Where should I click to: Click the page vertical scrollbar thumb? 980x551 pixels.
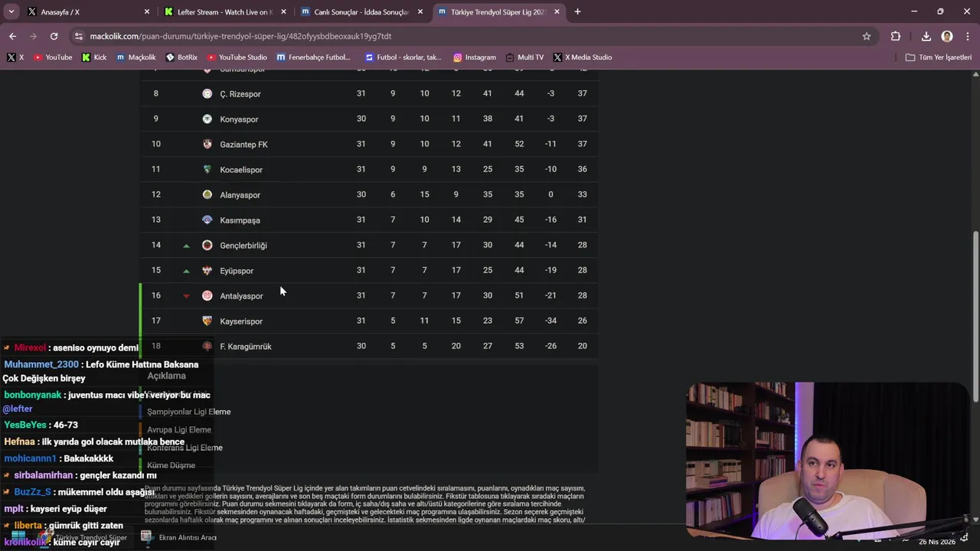coord(975,318)
